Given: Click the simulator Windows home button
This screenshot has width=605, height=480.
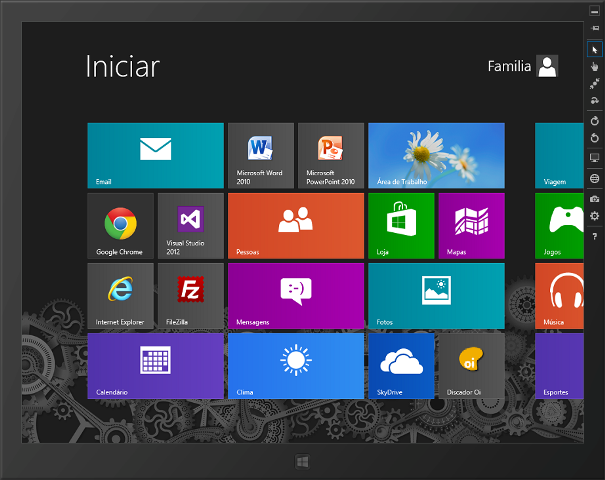Looking at the screenshot, I should 302,461.
